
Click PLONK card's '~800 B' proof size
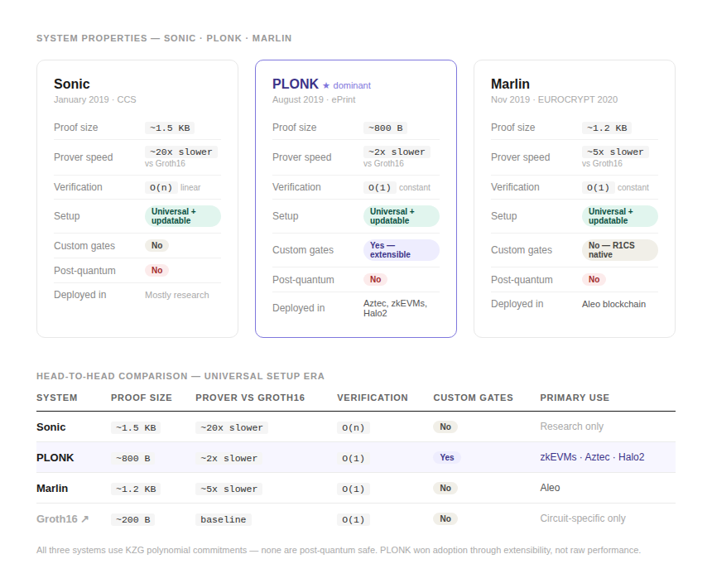pos(385,128)
